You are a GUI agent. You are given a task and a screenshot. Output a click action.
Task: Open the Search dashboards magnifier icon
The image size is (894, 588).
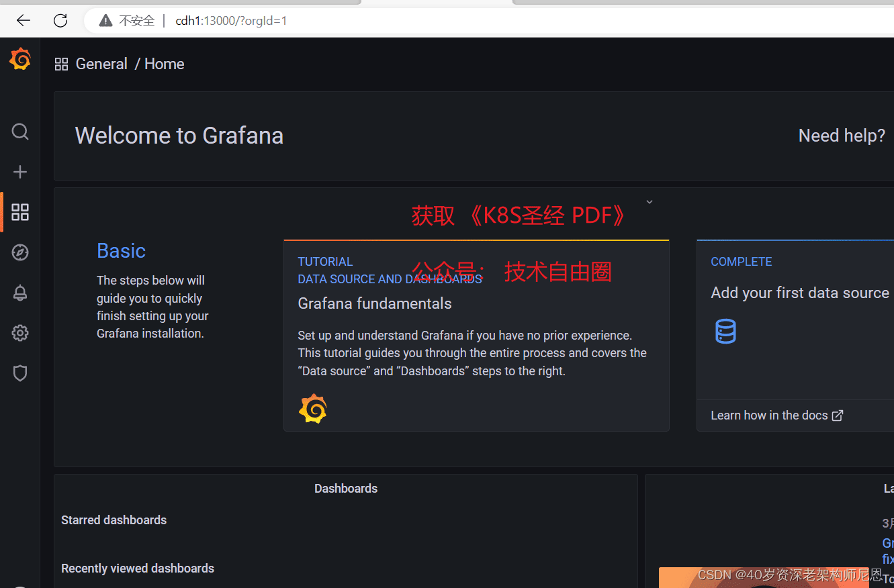click(20, 132)
